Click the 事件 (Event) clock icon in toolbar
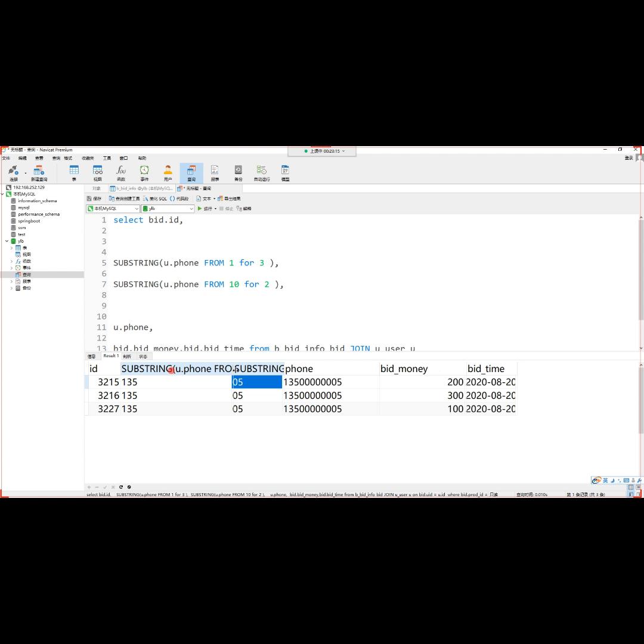Image resolution: width=644 pixels, height=644 pixels. (x=144, y=173)
